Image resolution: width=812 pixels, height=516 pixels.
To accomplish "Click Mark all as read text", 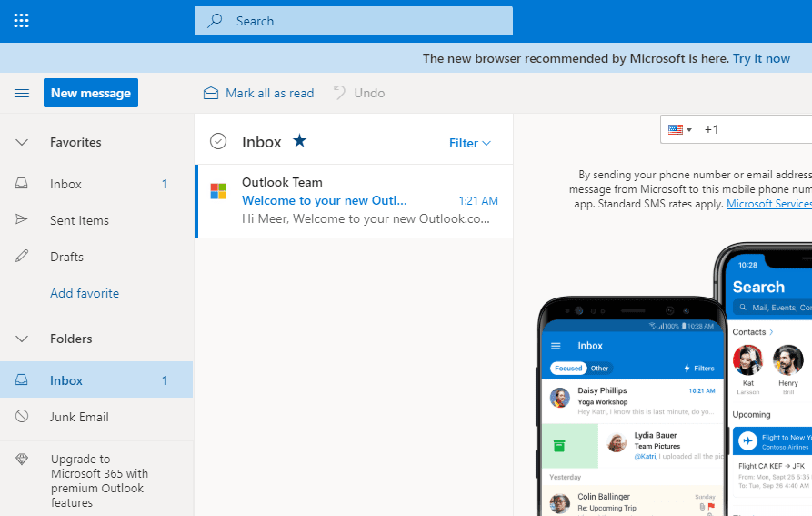I will [270, 93].
